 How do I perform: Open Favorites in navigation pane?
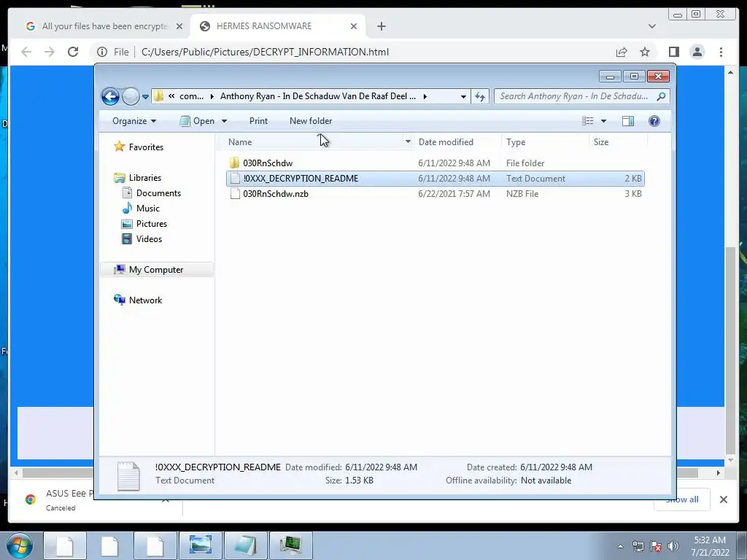(x=139, y=147)
